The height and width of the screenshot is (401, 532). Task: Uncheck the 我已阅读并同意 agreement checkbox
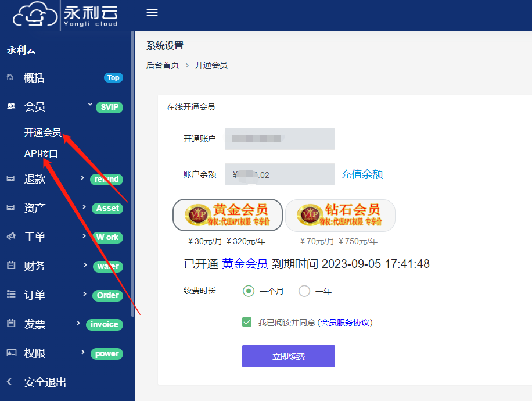tap(247, 322)
